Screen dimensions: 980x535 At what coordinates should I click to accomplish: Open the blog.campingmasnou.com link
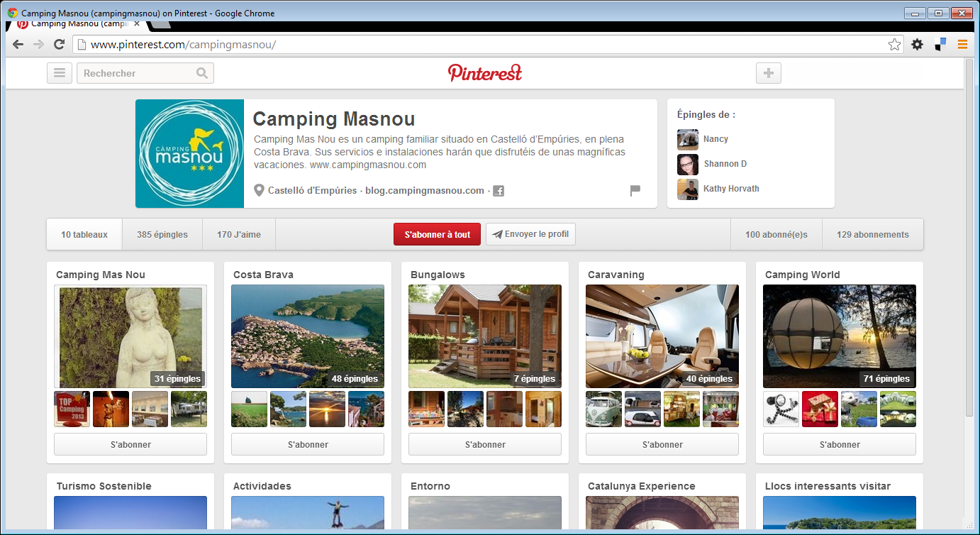click(425, 190)
